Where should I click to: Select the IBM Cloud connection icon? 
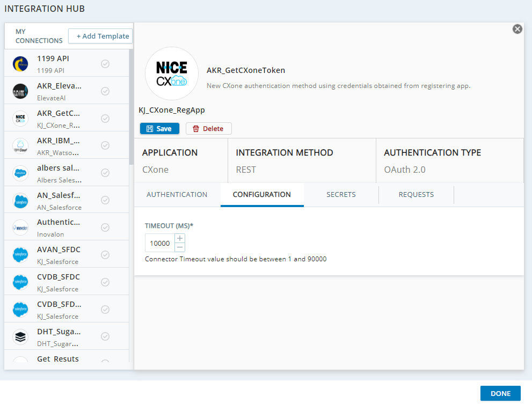pyautogui.click(x=20, y=145)
